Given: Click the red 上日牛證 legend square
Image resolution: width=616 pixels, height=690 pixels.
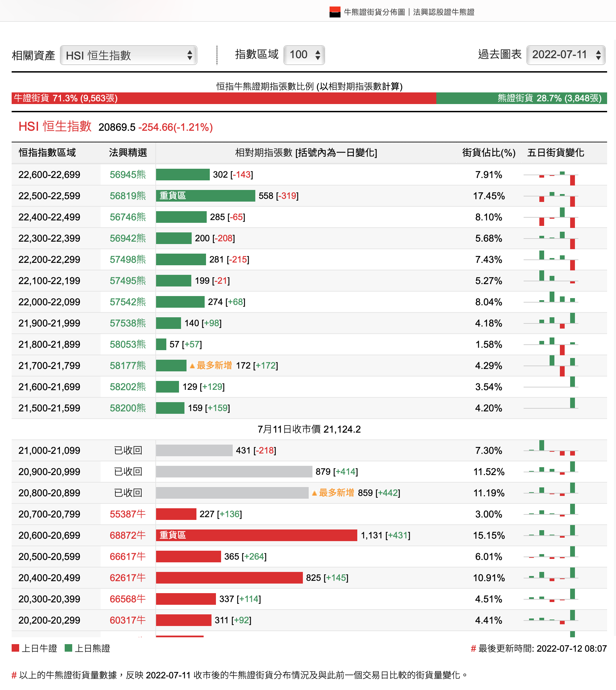Looking at the screenshot, I should (15, 648).
